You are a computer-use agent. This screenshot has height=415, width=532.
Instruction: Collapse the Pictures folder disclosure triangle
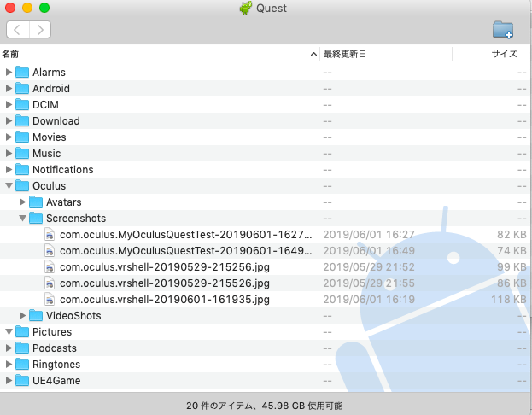click(x=9, y=332)
